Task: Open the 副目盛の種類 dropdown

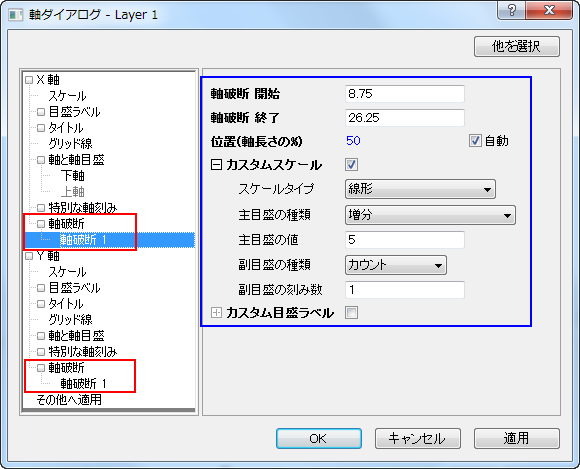Action: pos(396,265)
